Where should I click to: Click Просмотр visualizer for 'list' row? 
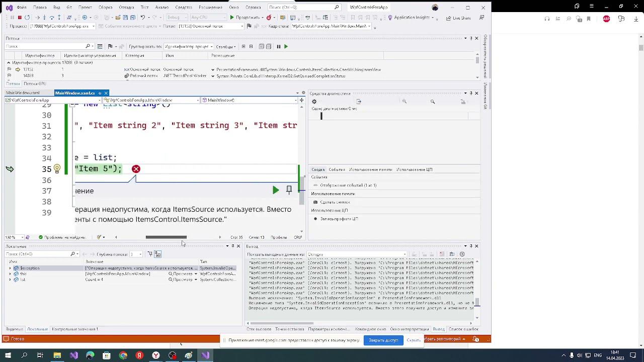tap(181, 280)
